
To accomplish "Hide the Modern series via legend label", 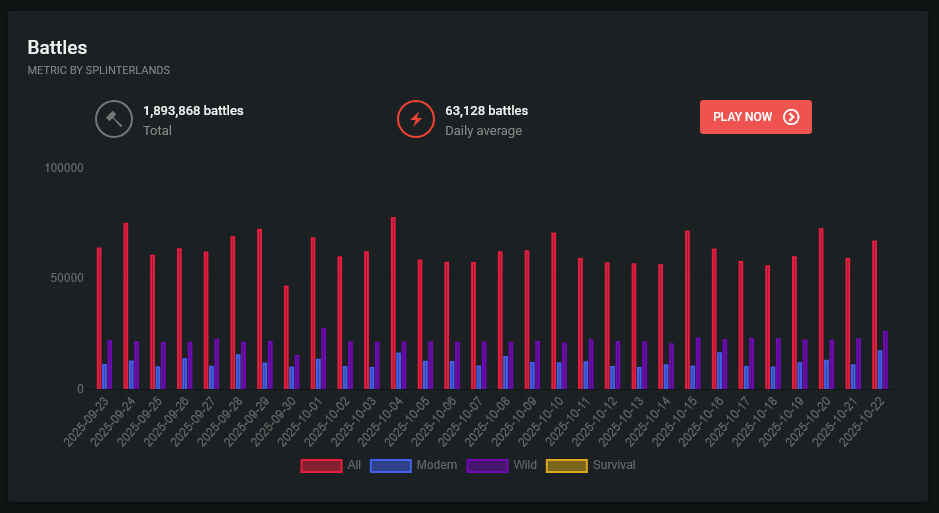I will click(436, 465).
